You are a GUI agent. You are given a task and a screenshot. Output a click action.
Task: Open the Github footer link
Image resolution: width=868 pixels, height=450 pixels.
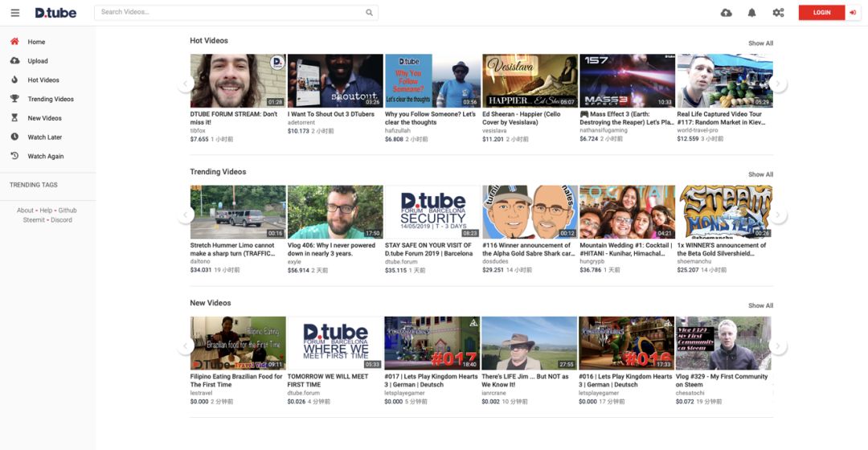(x=68, y=211)
